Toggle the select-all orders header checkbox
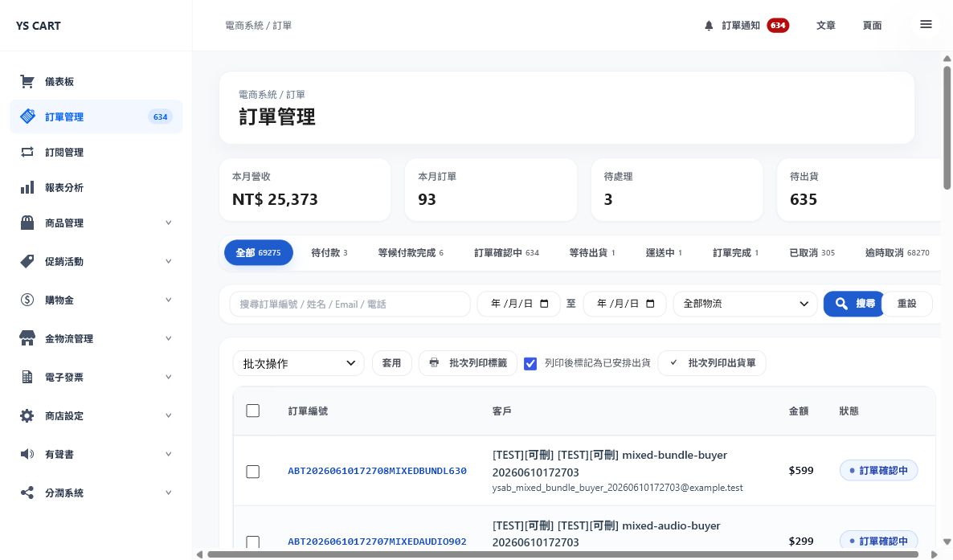The width and height of the screenshot is (953, 560). click(253, 411)
